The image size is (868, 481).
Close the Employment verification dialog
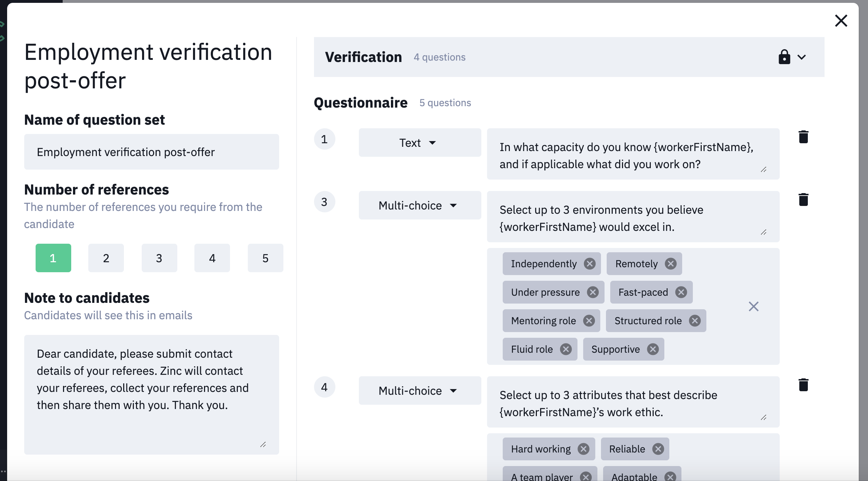click(x=841, y=21)
